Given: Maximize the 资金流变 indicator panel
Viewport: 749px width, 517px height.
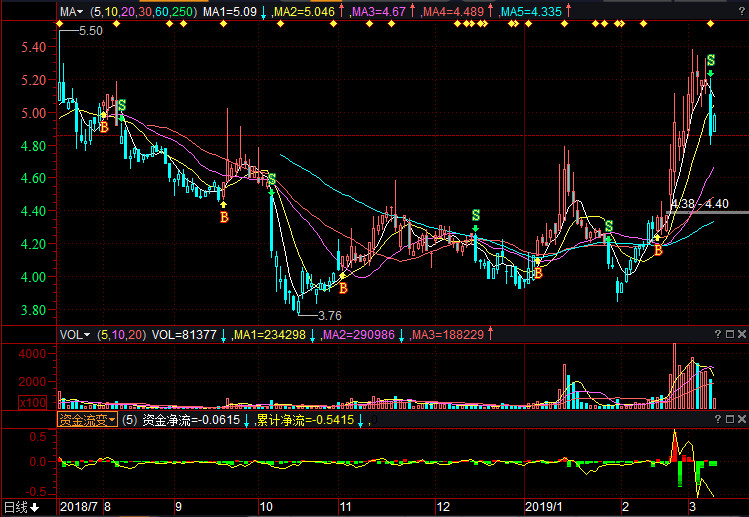Looking at the screenshot, I should pos(729,419).
